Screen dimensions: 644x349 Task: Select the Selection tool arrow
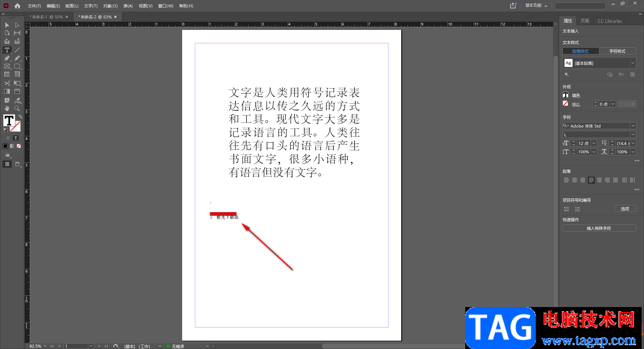pyautogui.click(x=7, y=25)
